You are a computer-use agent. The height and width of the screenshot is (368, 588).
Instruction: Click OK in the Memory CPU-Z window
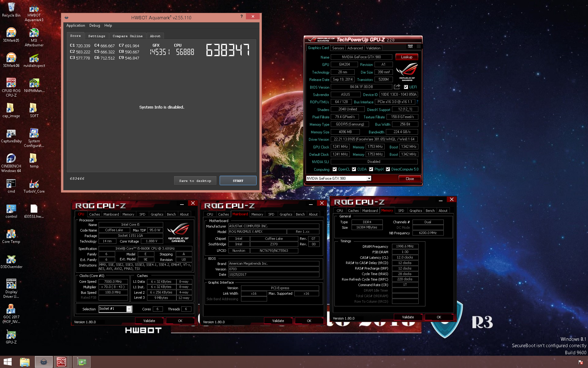pos(439,317)
